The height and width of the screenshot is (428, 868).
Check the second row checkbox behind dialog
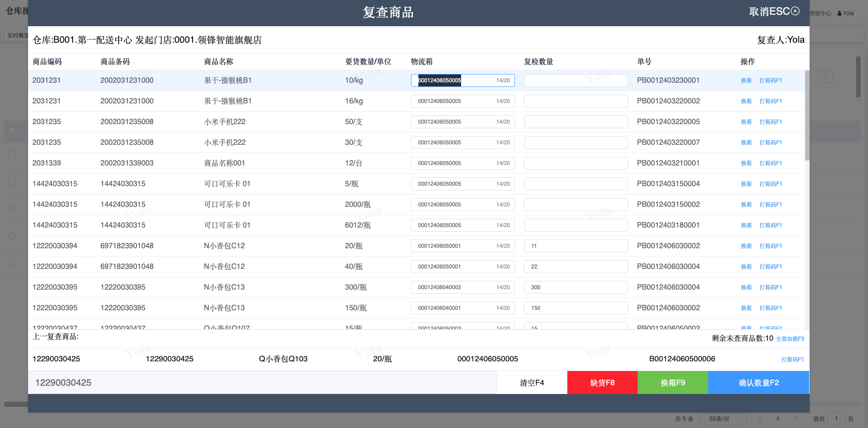(12, 182)
